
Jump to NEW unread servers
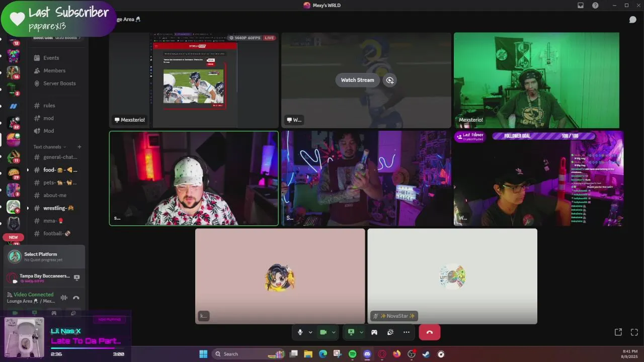point(14,237)
